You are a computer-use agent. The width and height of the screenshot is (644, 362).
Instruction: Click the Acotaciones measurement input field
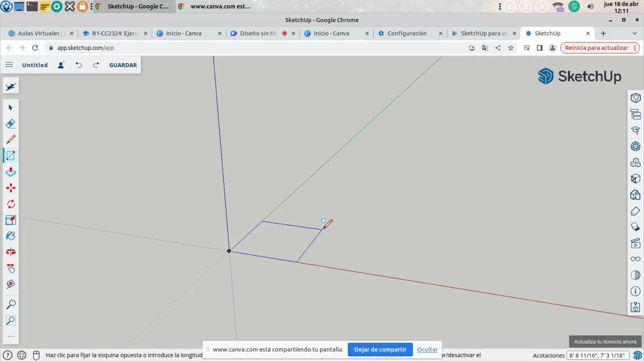coord(597,355)
